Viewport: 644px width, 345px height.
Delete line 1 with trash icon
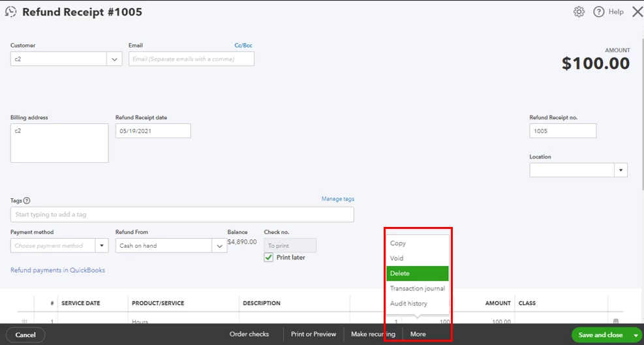[616, 321]
